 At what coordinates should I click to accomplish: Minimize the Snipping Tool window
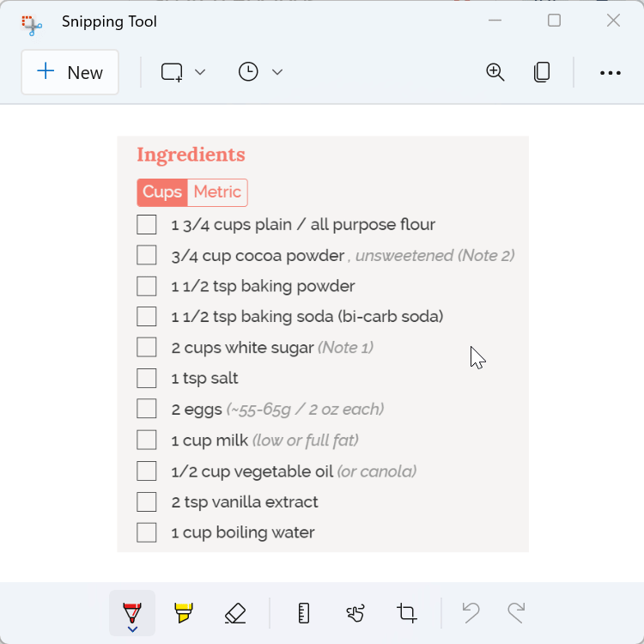[x=495, y=21]
